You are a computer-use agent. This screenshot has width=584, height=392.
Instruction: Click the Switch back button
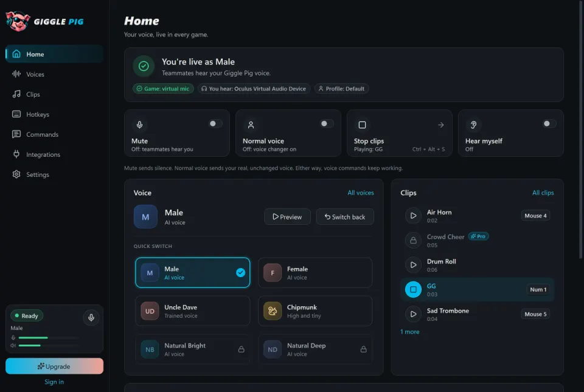pyautogui.click(x=345, y=217)
